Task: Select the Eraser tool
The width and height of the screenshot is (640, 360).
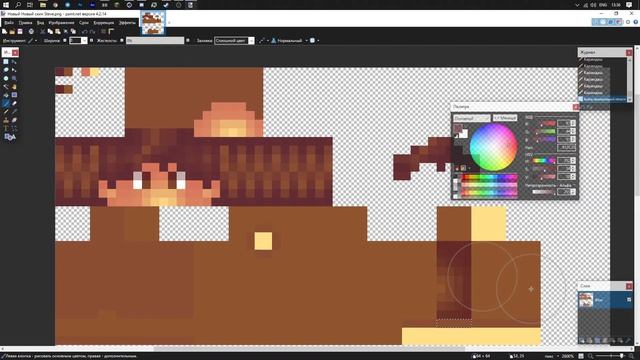Action: (14, 104)
